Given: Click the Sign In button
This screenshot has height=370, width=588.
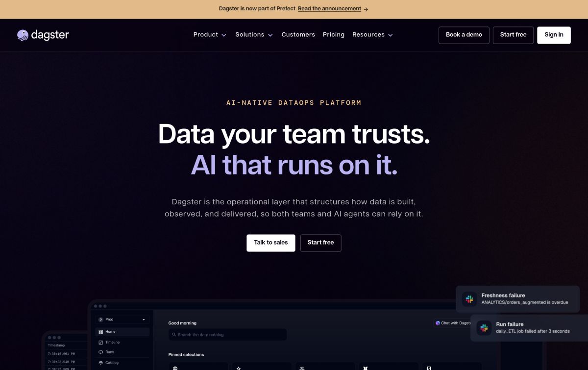Looking at the screenshot, I should point(554,35).
